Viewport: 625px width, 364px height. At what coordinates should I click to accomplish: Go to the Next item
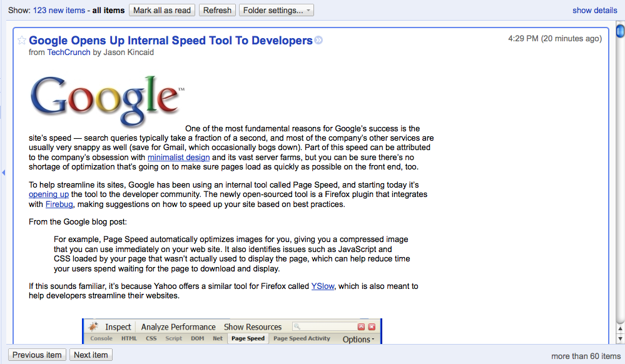[x=91, y=355]
